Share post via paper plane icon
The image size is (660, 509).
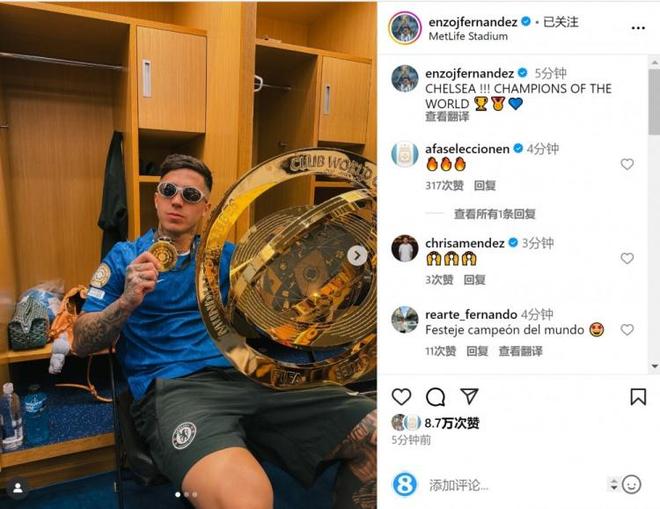point(469,396)
